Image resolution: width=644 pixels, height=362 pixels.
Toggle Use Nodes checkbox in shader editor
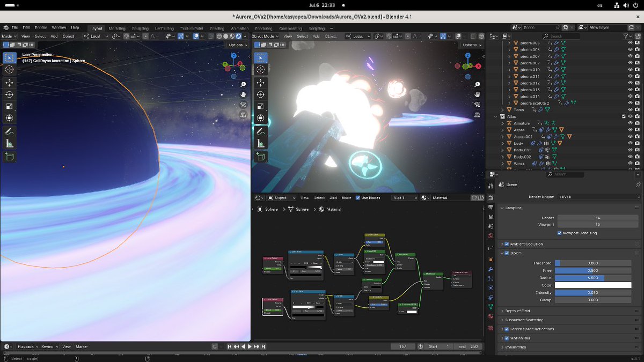358,198
